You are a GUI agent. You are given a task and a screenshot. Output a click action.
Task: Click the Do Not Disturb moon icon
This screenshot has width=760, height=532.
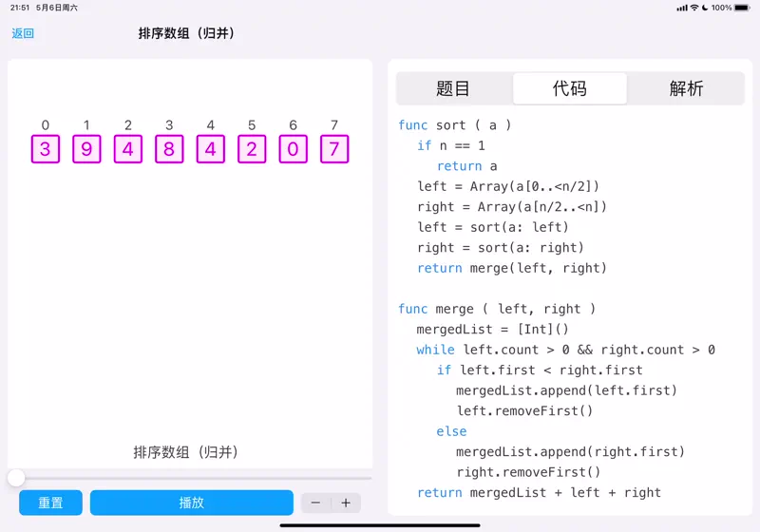tap(705, 8)
